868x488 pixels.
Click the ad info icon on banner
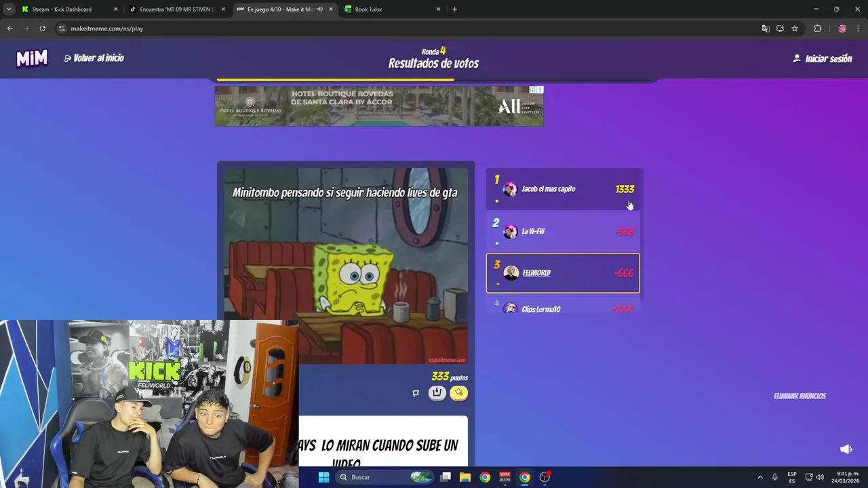534,89
